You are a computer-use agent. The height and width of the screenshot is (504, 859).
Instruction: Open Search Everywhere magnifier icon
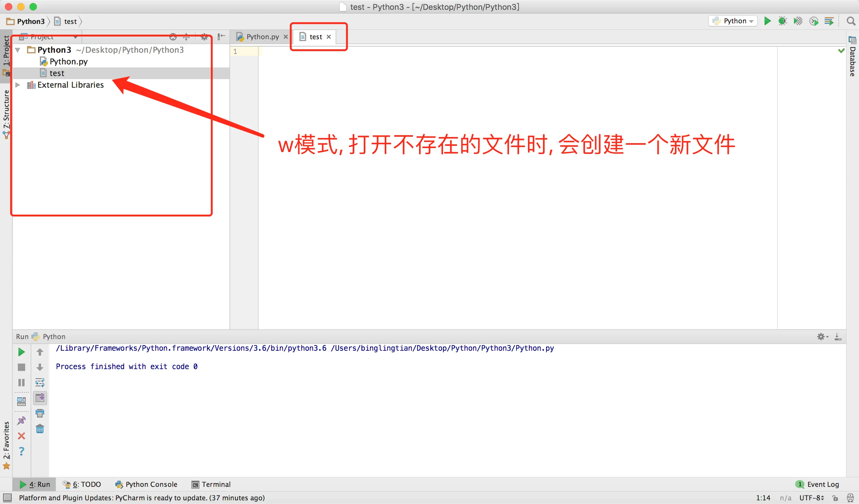click(851, 21)
